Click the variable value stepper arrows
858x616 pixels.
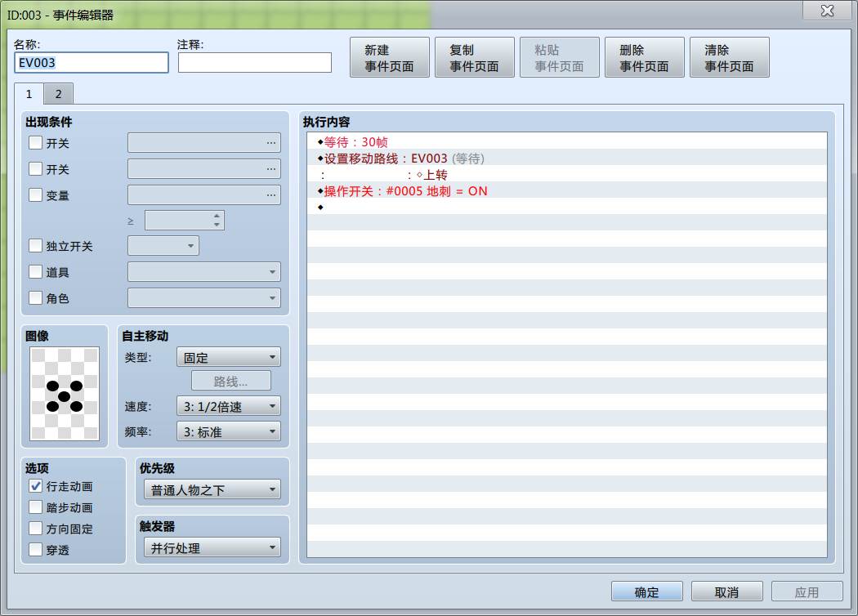pos(217,220)
